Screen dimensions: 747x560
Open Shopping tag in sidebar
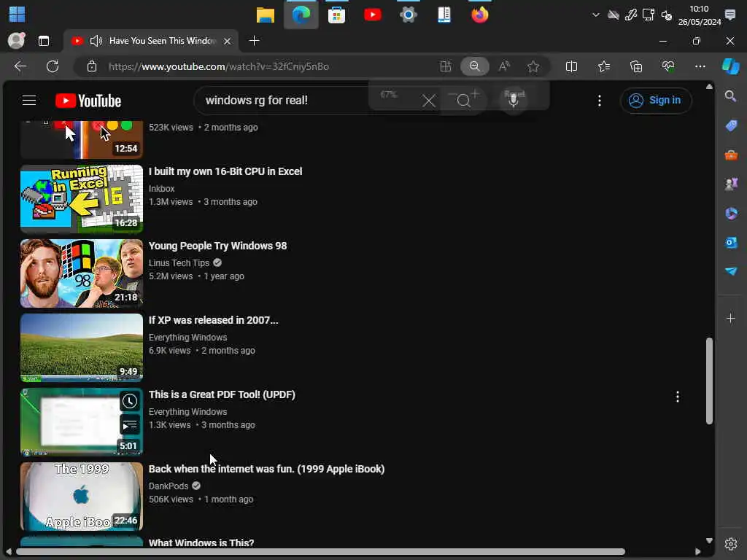click(730, 125)
